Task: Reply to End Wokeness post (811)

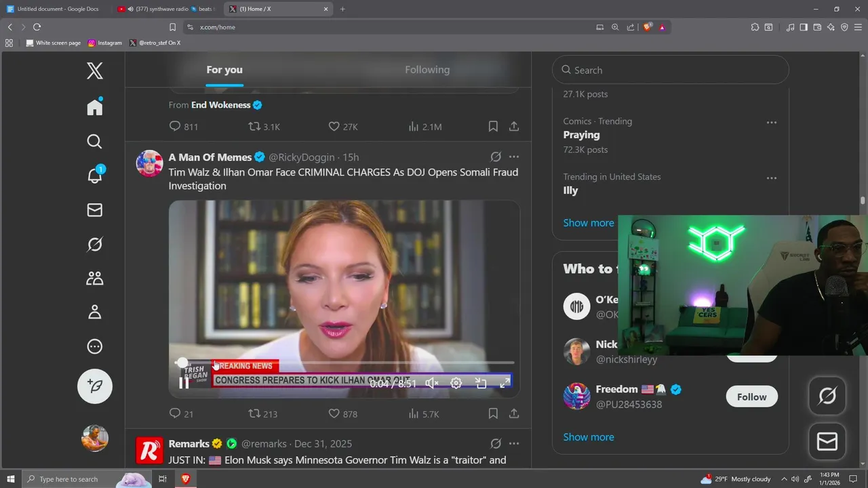Action: pos(183,127)
